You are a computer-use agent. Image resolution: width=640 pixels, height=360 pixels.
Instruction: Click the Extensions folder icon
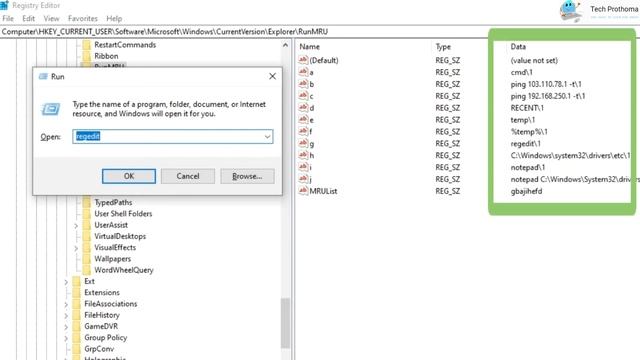click(76, 292)
